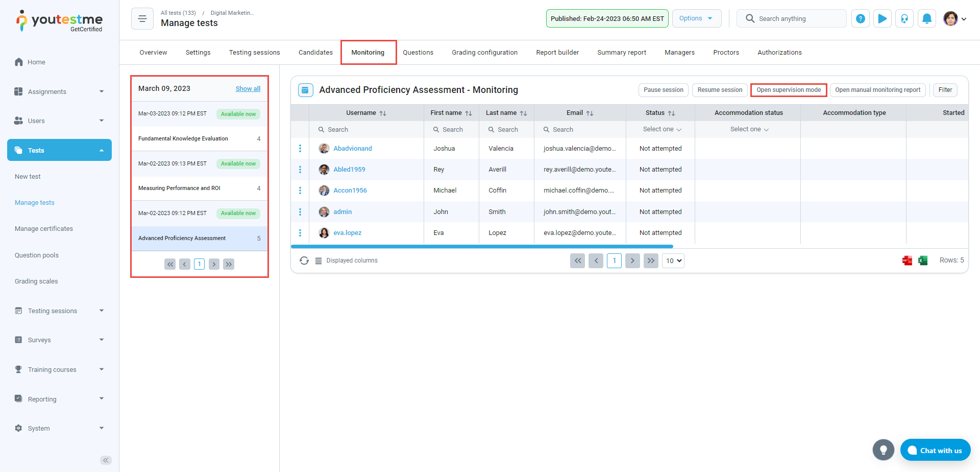Click the hamburger menu icon
The height and width of the screenshot is (472, 980).
(142, 19)
